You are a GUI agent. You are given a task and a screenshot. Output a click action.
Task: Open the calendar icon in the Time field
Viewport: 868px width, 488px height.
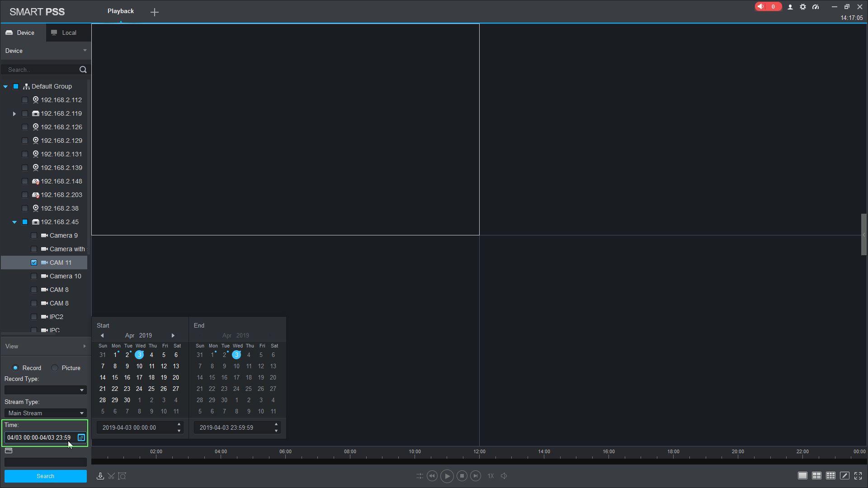pos(81,437)
